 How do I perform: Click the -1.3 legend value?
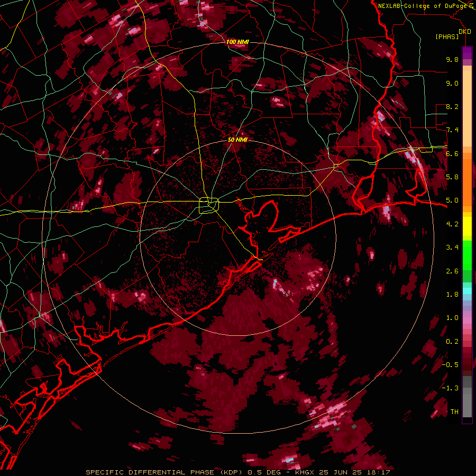point(450,388)
